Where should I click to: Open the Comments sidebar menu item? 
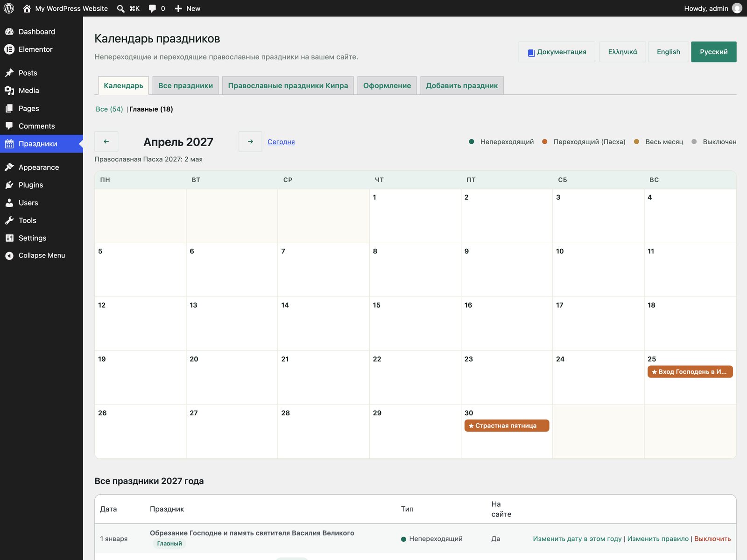pos(42,126)
